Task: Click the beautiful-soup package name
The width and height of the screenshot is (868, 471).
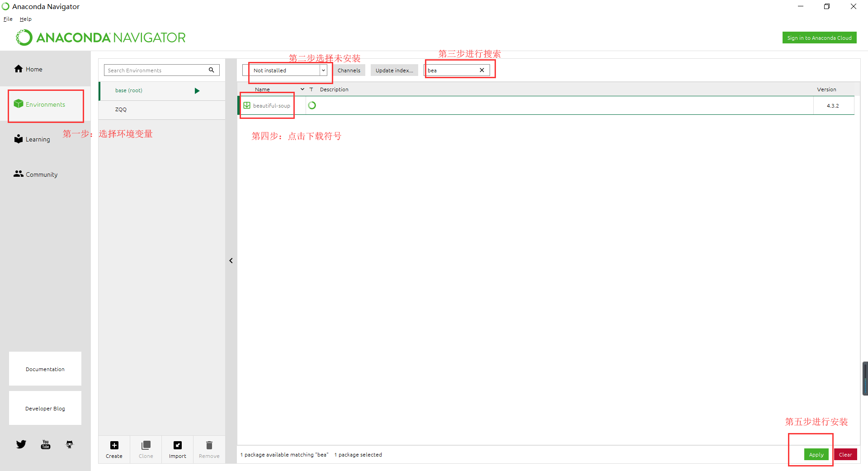Action: point(271,106)
